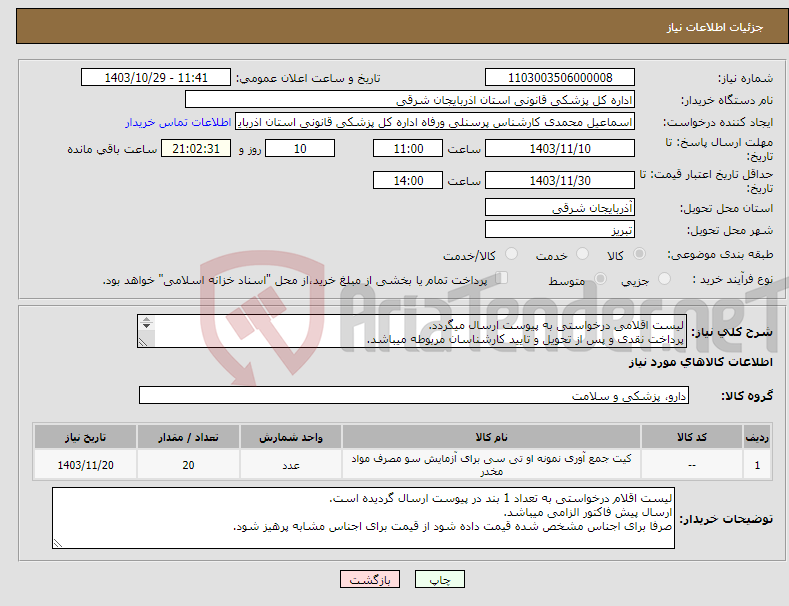Click the quantity cell showing 20
Image resolution: width=789 pixels, height=606 pixels.
188,465
